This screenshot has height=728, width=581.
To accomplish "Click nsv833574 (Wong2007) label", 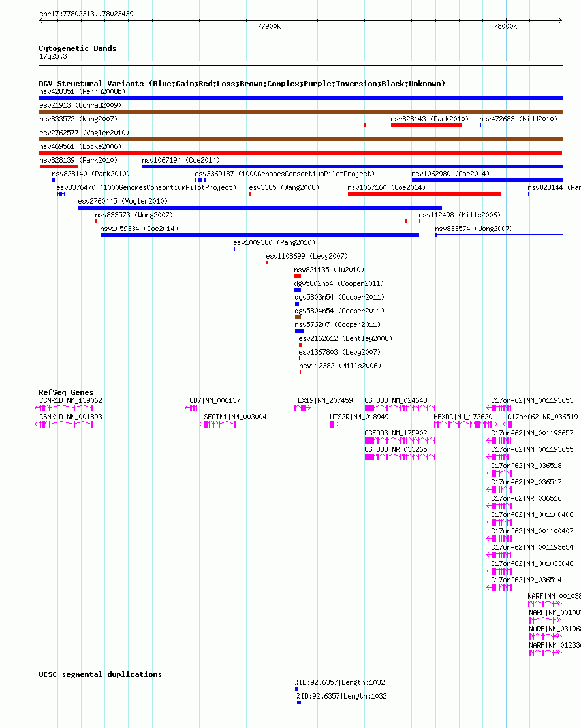I will [x=475, y=229].
